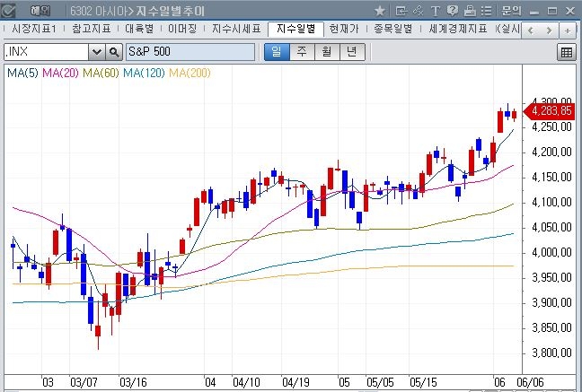Open font size settings T icon
This screenshot has width=582, height=392.
(x=435, y=11)
